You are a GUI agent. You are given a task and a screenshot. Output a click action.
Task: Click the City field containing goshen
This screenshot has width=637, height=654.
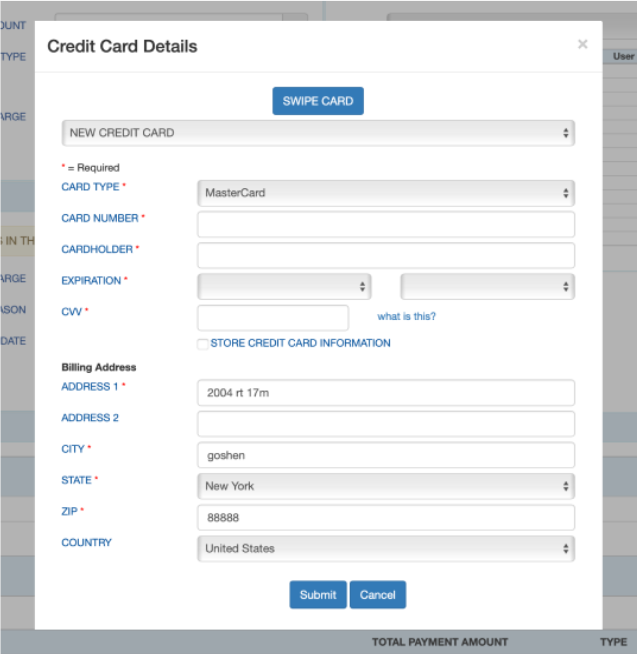pyautogui.click(x=386, y=455)
